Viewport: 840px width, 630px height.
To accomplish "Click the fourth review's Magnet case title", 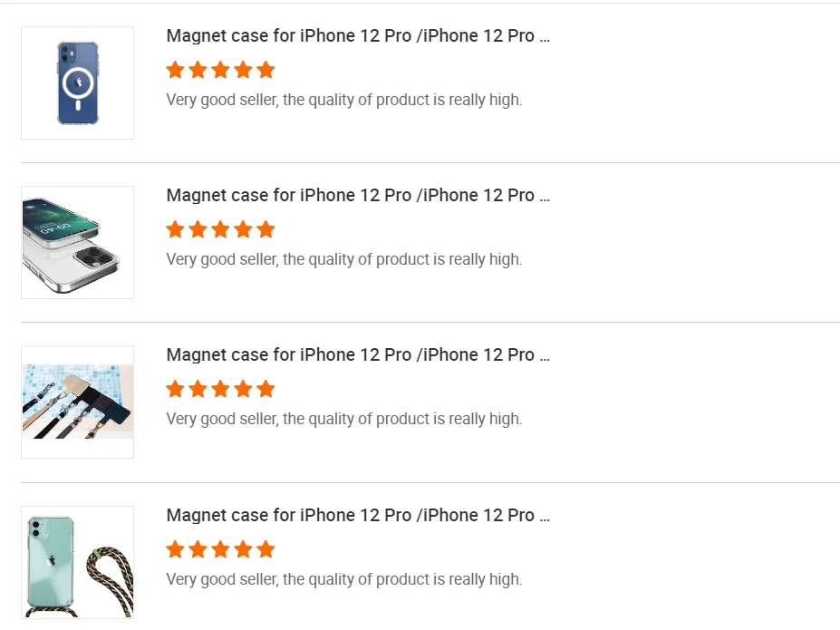I will tap(358, 516).
